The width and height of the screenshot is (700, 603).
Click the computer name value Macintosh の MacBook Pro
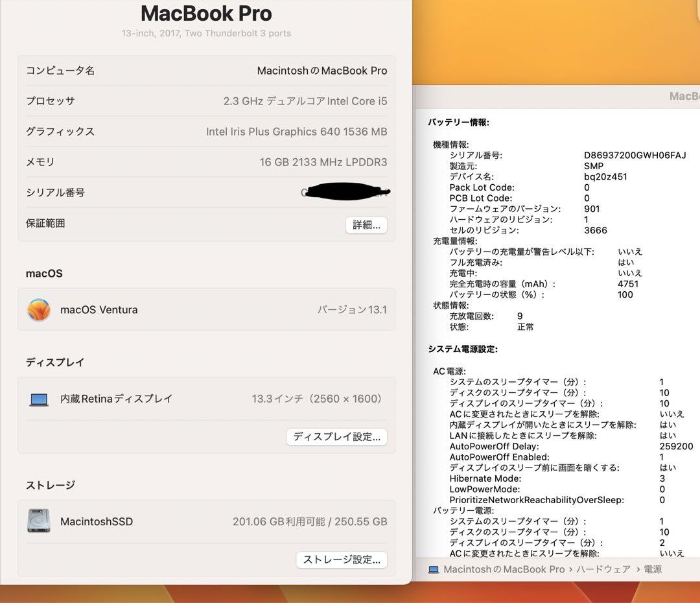coord(322,71)
